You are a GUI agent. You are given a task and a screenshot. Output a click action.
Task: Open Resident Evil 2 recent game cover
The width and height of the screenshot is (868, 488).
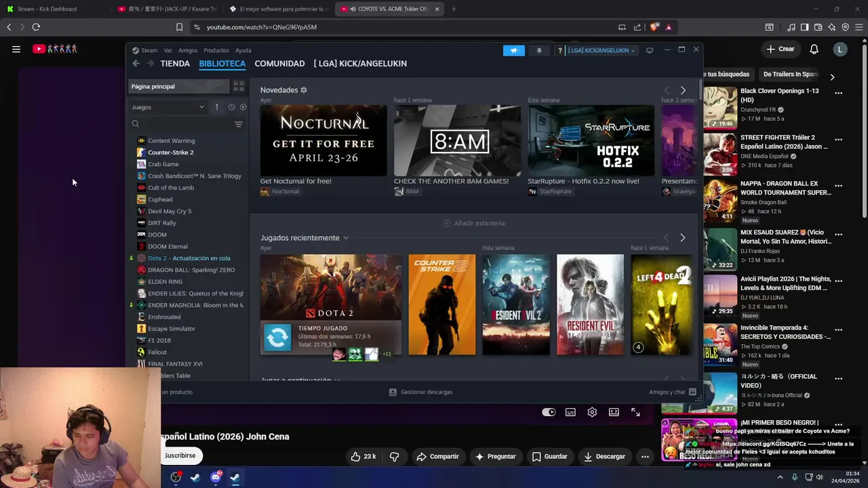pos(516,304)
